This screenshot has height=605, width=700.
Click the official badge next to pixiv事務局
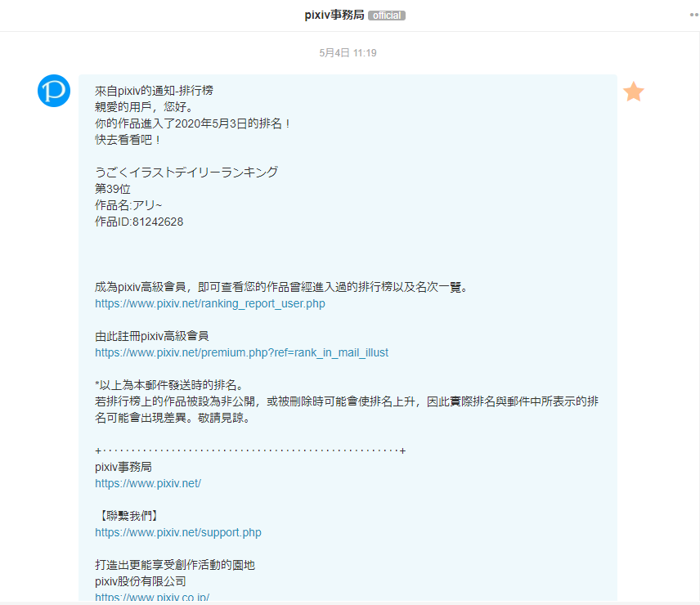(387, 16)
